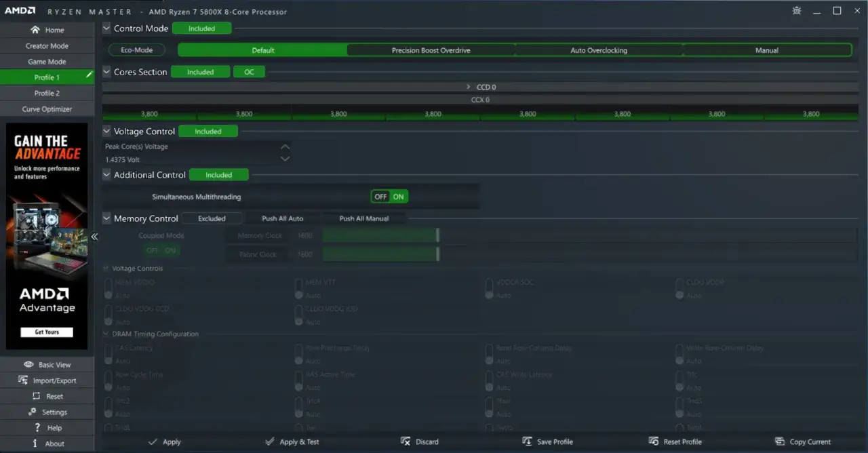This screenshot has width=868, height=453.
Task: Click the bug report icon in title bar
Action: 797,11
